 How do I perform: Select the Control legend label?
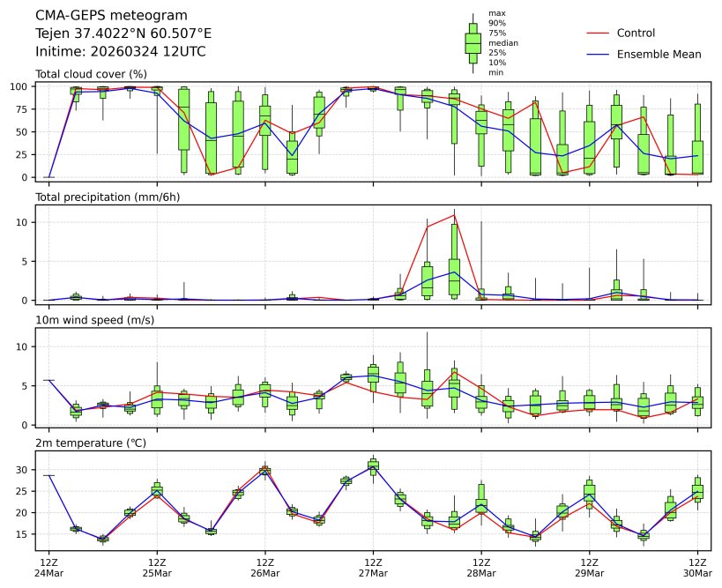coord(636,33)
